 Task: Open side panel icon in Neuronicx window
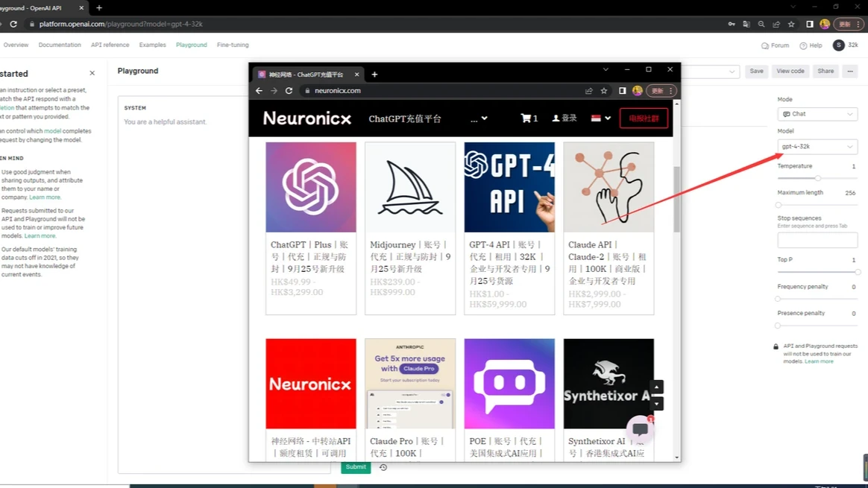click(622, 91)
